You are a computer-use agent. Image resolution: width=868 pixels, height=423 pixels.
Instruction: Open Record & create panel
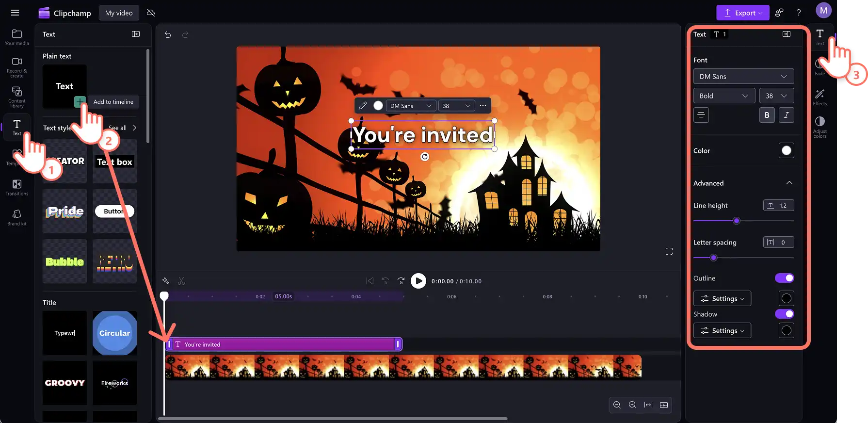(17, 67)
